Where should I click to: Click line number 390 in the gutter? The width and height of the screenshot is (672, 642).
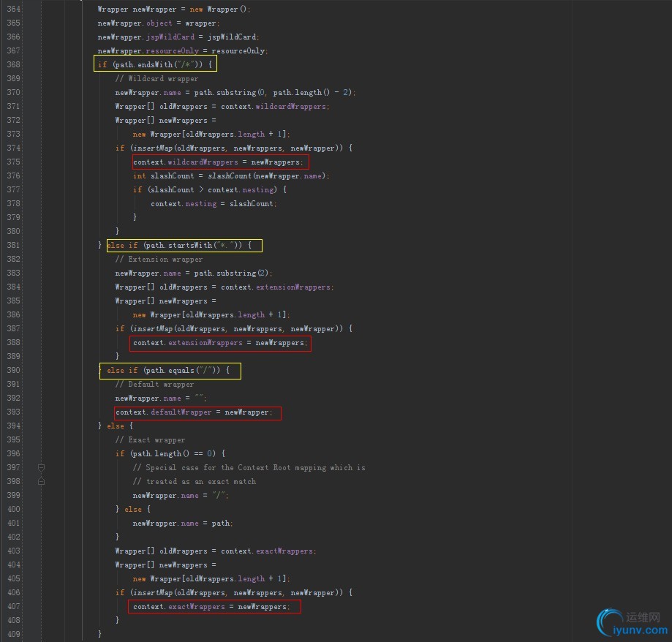[12, 371]
